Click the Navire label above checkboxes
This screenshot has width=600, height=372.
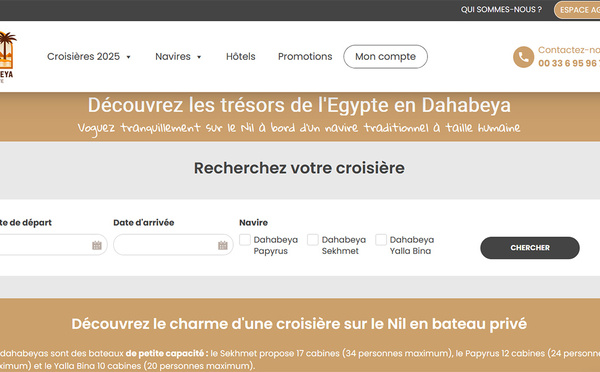pyautogui.click(x=253, y=222)
